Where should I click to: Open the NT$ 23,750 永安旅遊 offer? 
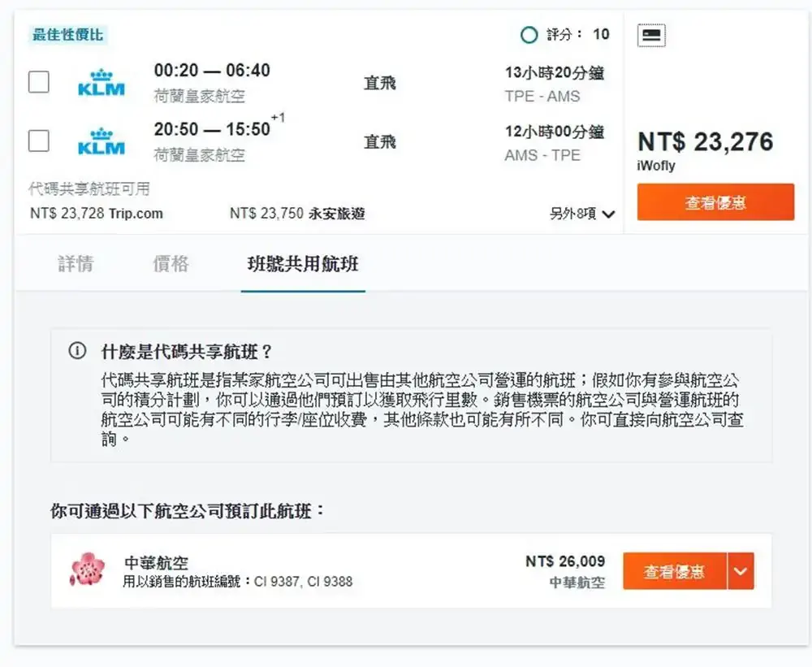(x=297, y=214)
